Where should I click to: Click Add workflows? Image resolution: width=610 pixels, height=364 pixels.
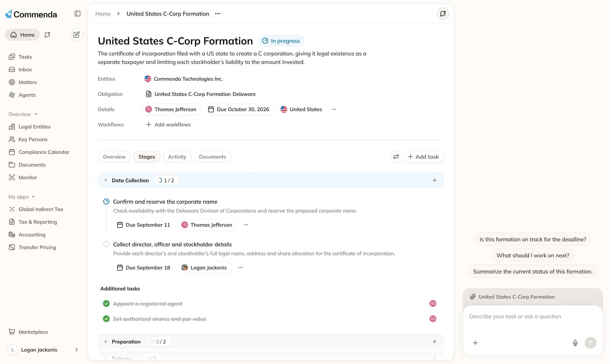168,125
